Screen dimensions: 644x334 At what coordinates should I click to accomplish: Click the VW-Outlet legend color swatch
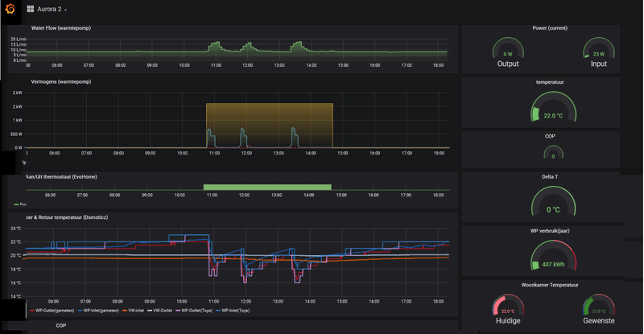[x=150, y=311]
